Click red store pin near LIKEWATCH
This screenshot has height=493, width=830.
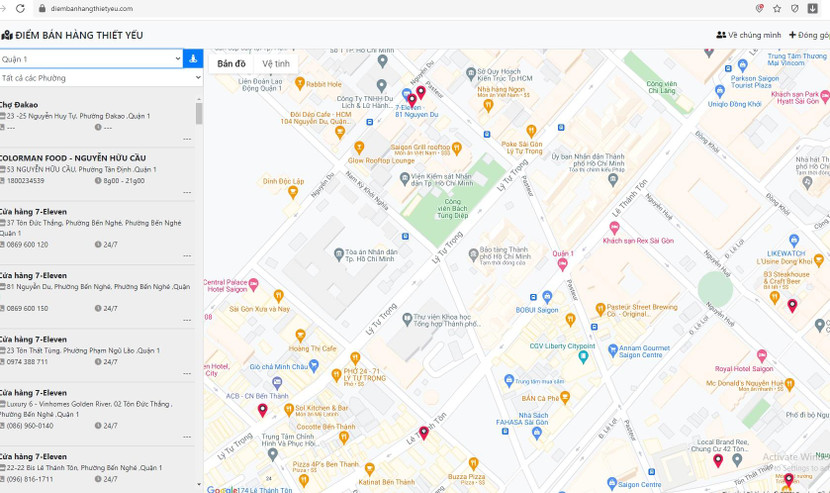pos(792,305)
